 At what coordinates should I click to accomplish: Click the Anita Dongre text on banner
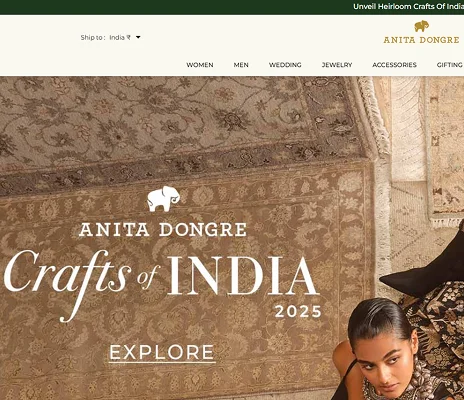[163, 230]
